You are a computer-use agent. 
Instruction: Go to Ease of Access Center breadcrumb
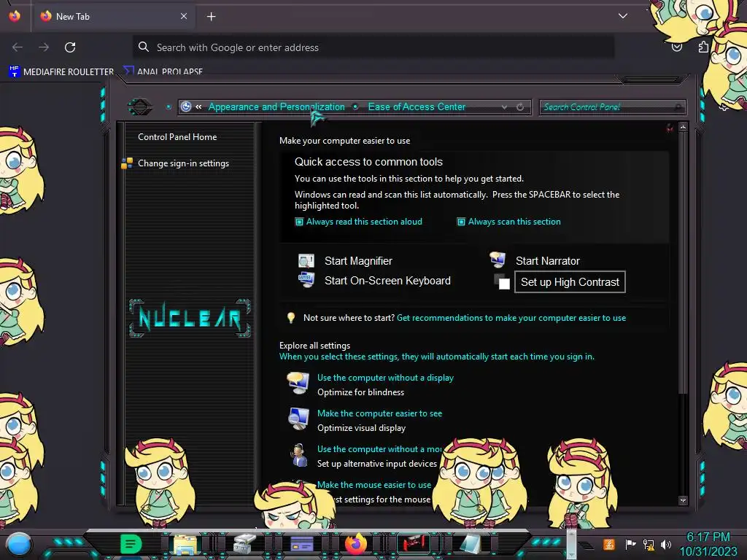click(x=417, y=106)
